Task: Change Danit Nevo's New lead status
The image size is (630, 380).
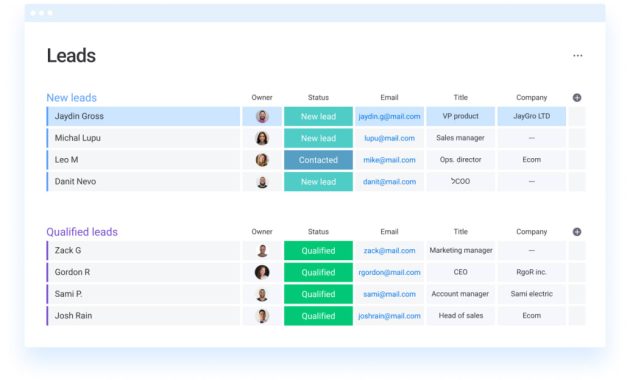Action: (x=318, y=182)
